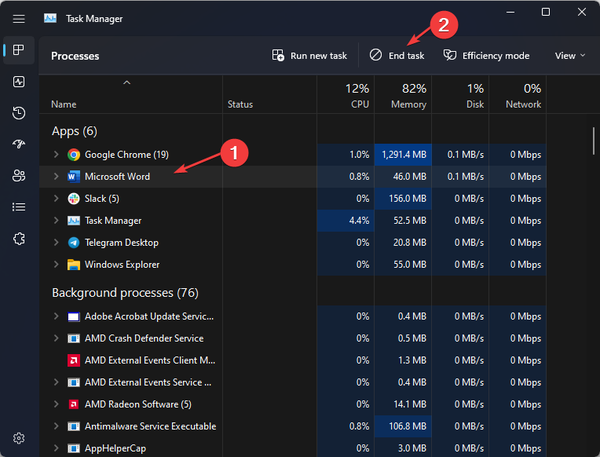The image size is (600, 457).
Task: Click the Task Manager row icon
Action: click(x=73, y=220)
